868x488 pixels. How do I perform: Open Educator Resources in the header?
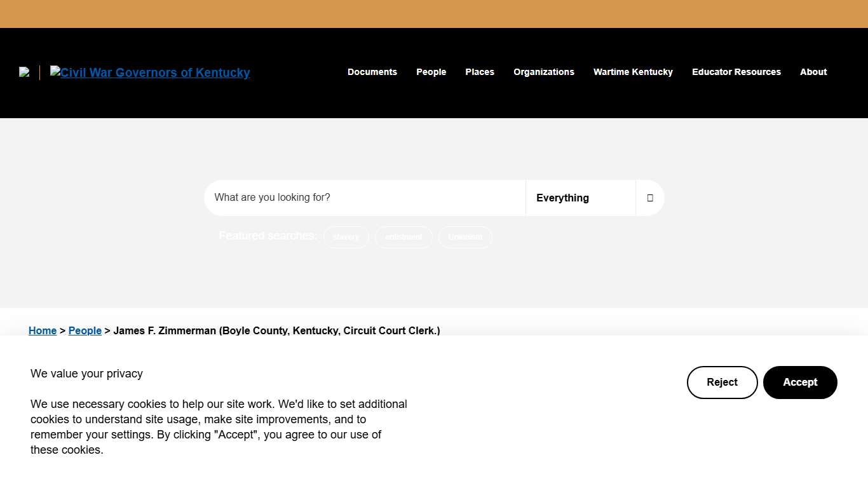point(736,72)
